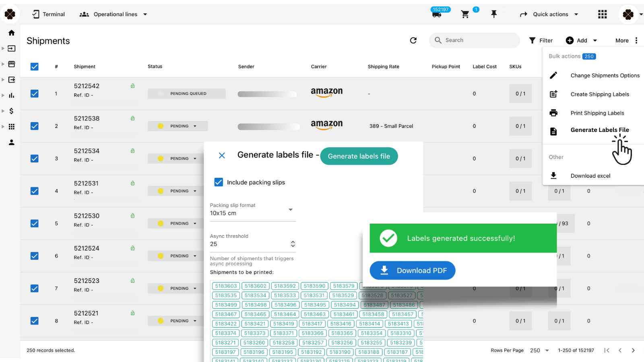Choose Download excel from menu

point(590,176)
